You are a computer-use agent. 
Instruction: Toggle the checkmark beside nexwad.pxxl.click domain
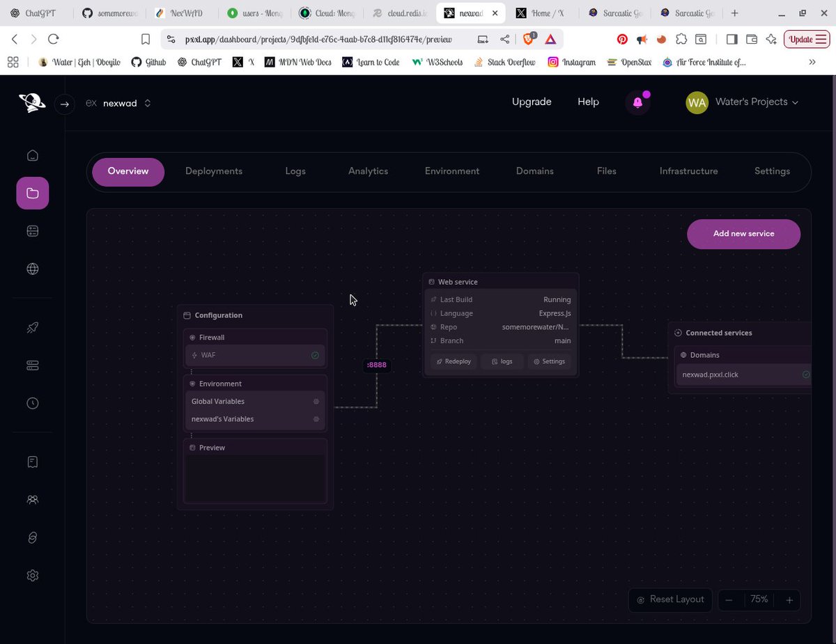pos(806,374)
